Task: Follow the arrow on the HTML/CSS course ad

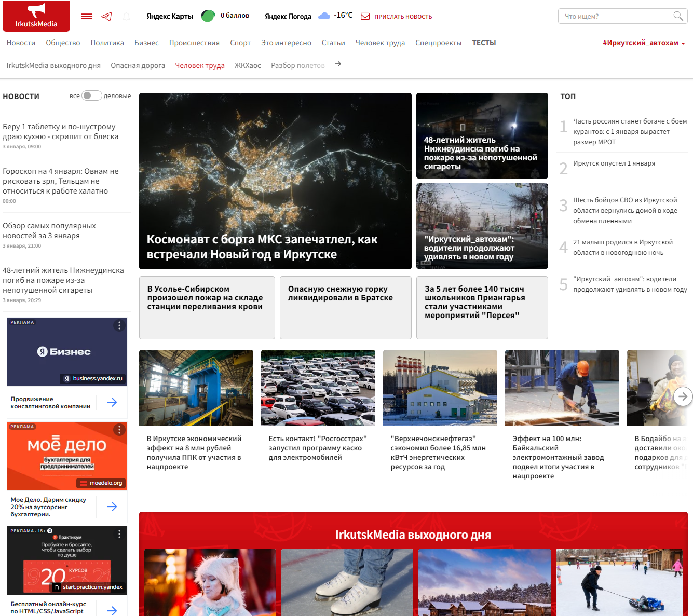Action: tap(112, 610)
